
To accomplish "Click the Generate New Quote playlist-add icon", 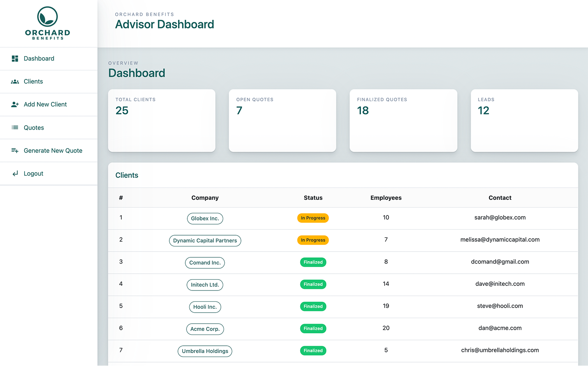I will click(x=15, y=151).
